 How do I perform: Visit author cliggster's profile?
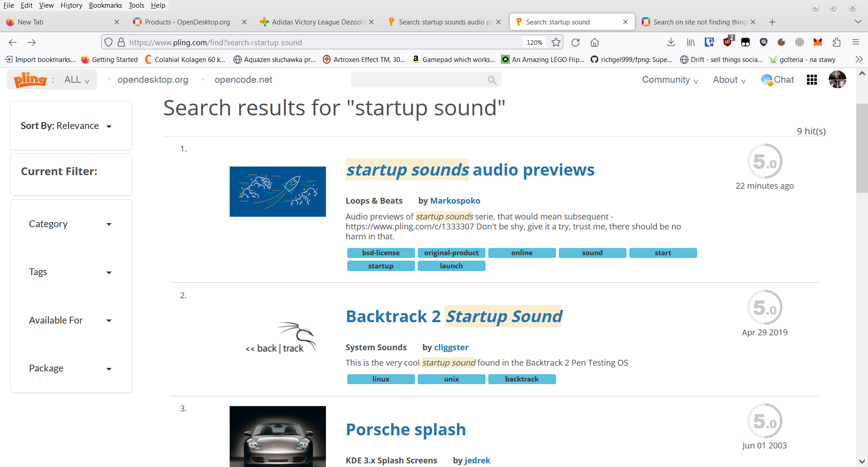(x=451, y=347)
